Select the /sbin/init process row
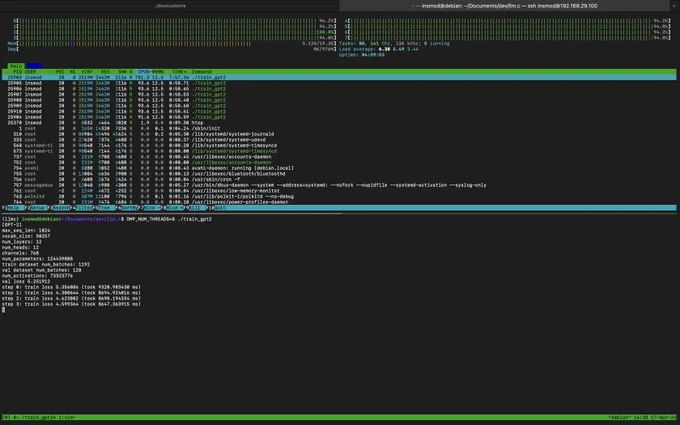680x425 pixels. coord(339,128)
